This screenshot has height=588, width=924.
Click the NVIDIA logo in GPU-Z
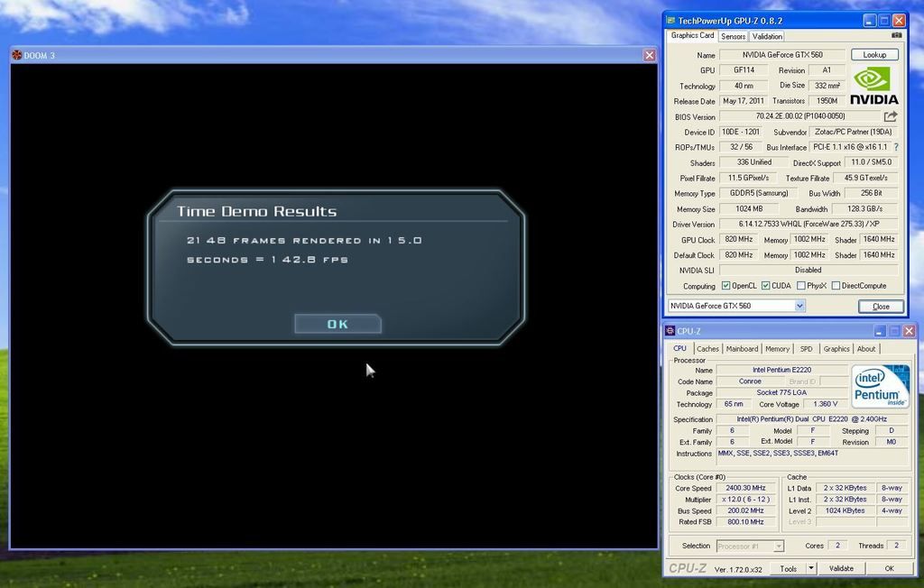pos(874,86)
